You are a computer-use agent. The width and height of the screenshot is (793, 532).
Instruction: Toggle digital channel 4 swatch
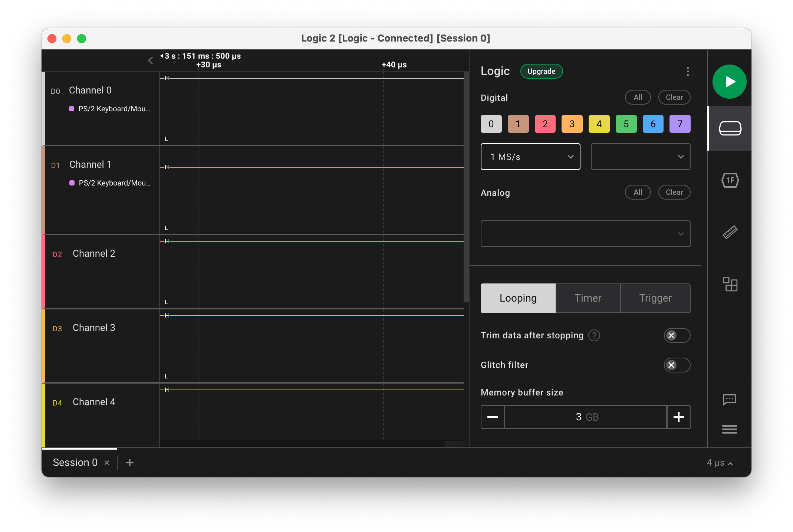click(599, 124)
